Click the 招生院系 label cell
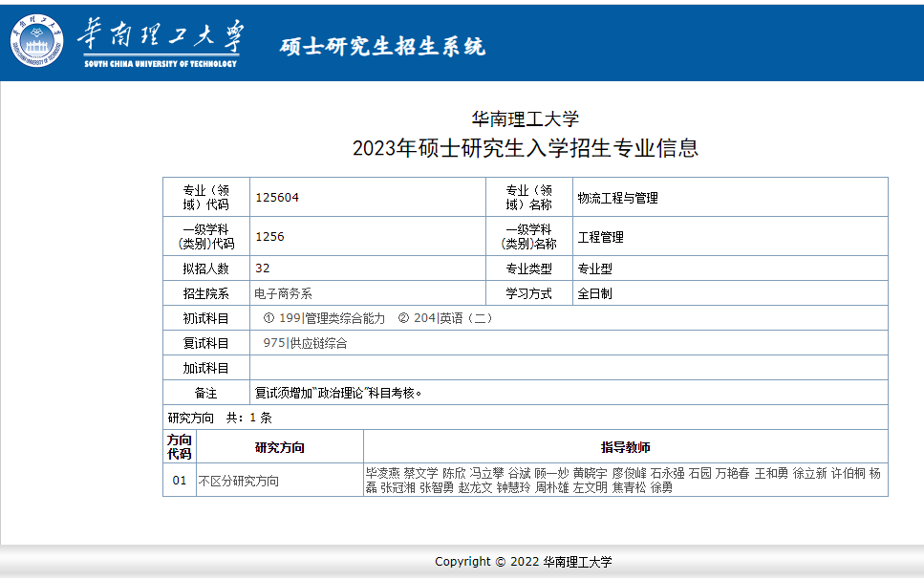The height and width of the screenshot is (580, 924). [206, 293]
